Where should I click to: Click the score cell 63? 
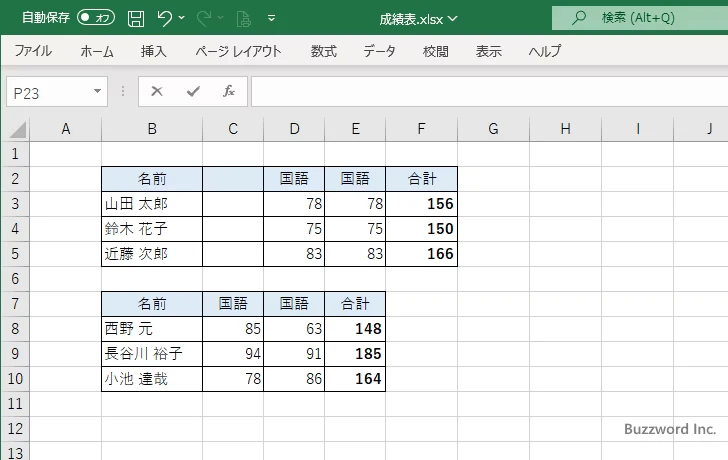click(294, 329)
